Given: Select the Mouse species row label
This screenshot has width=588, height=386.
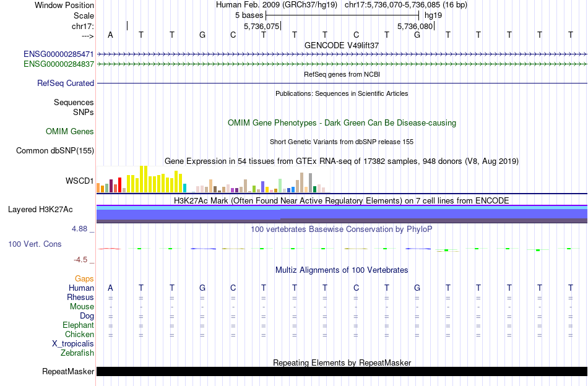Looking at the screenshot, I should pos(82,307).
